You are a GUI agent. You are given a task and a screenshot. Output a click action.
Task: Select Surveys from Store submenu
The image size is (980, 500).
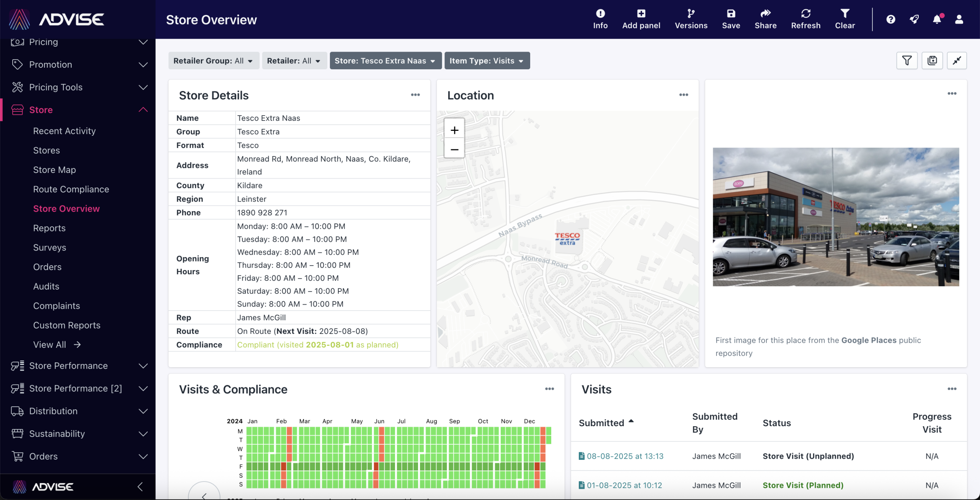[x=50, y=248]
